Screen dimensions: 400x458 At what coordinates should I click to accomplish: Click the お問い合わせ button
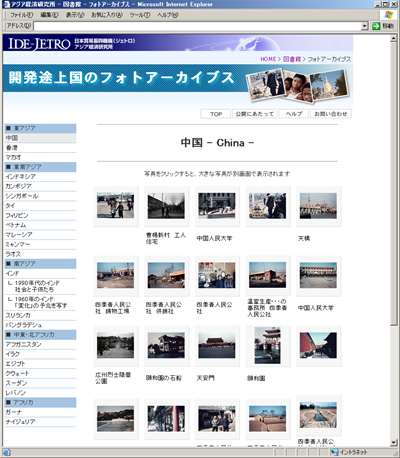(x=331, y=114)
